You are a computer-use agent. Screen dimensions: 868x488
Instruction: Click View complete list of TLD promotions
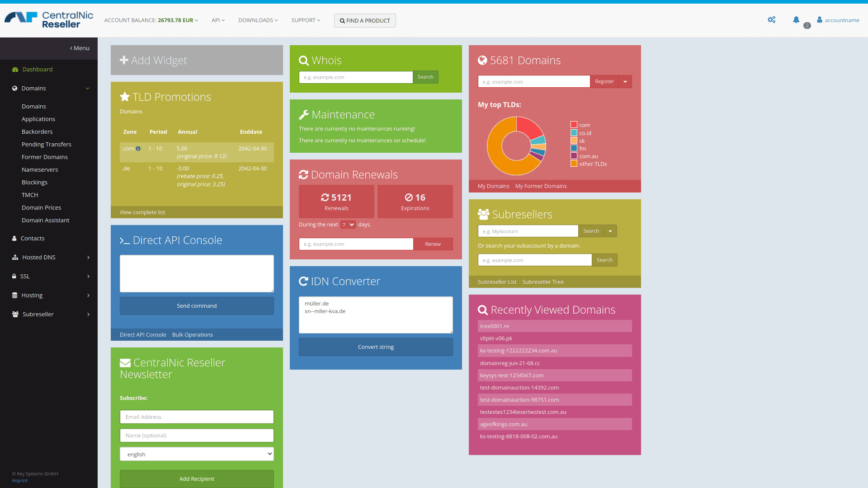coord(142,212)
